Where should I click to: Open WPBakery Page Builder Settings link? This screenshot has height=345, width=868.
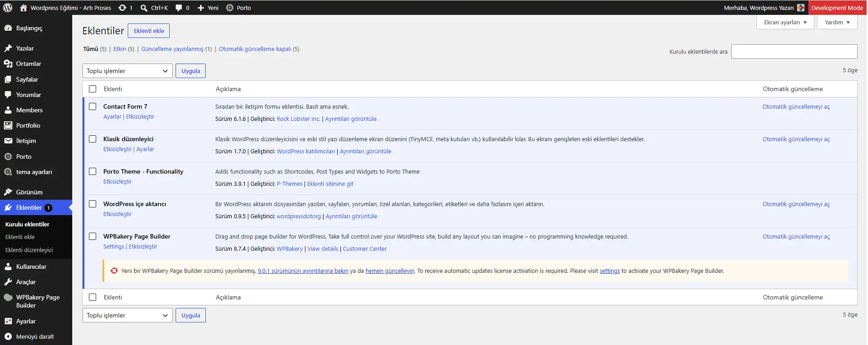(114, 246)
